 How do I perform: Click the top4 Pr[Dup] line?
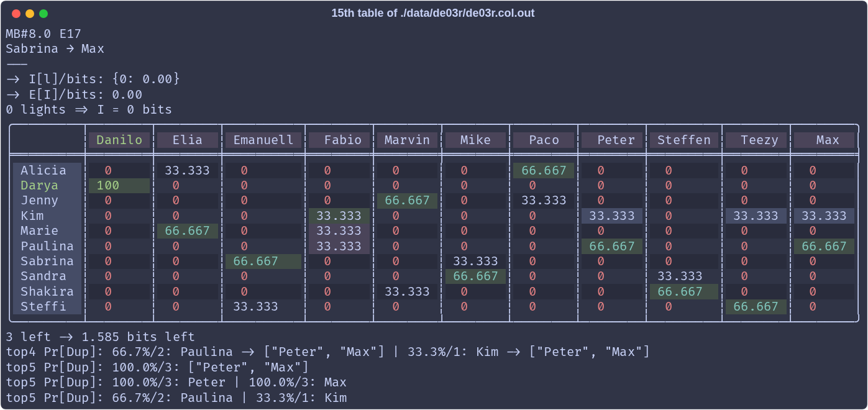327,352
